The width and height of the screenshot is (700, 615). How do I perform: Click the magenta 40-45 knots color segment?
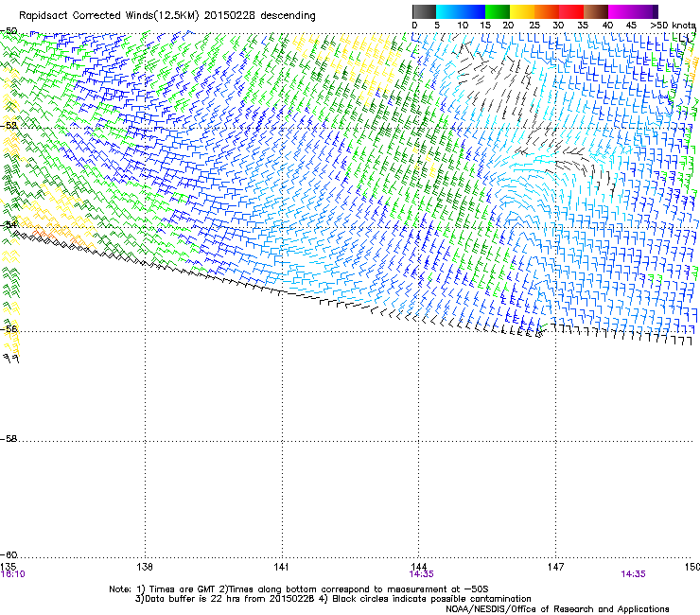pyautogui.click(x=621, y=11)
